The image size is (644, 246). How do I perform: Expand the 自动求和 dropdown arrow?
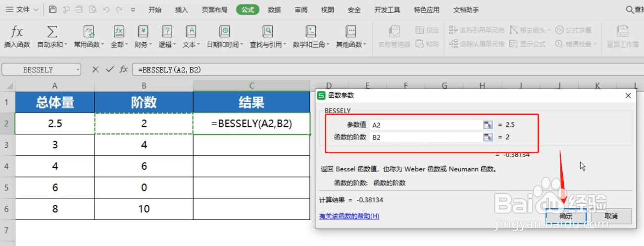pyautogui.click(x=66, y=45)
